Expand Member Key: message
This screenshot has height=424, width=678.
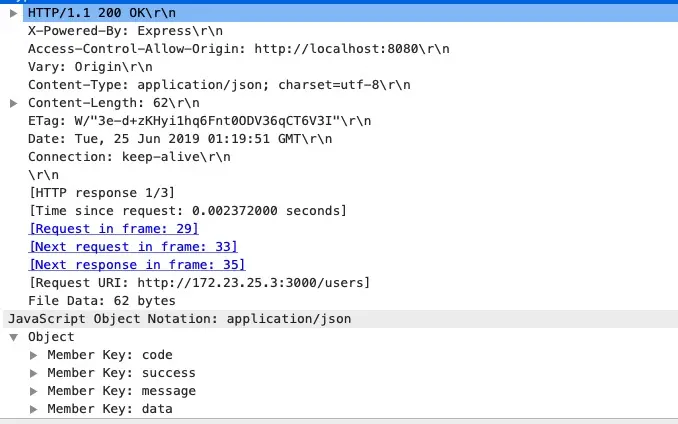point(33,391)
